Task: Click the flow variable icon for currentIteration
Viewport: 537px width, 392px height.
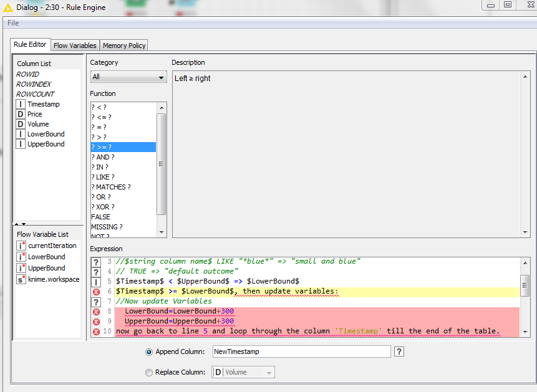Action: click(21, 246)
